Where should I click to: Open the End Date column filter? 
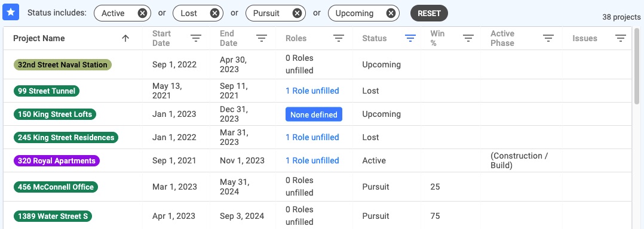pyautogui.click(x=262, y=38)
